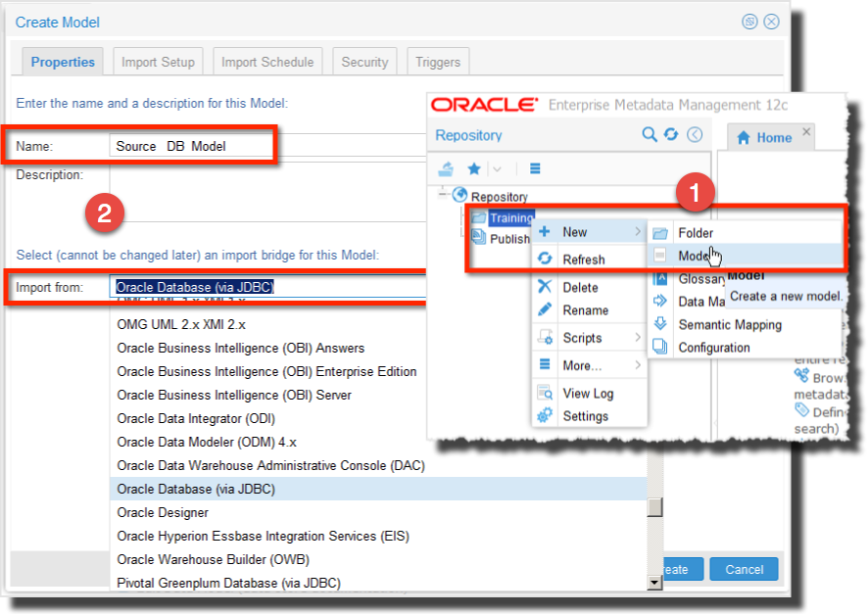Select Model in the New submenu
Screen dimensions: 868x614
click(746, 256)
